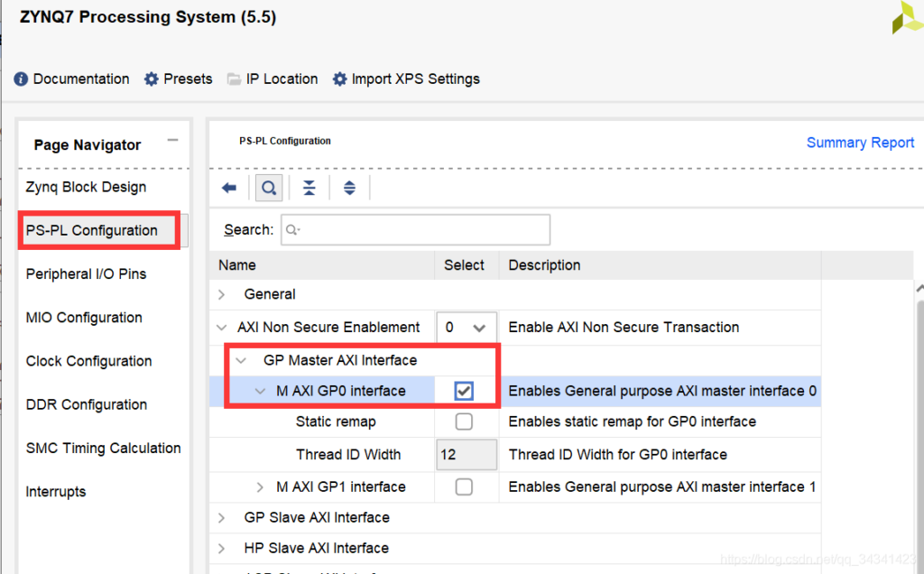
Task: Open the DDR Configuration page
Action: pyautogui.click(x=87, y=405)
